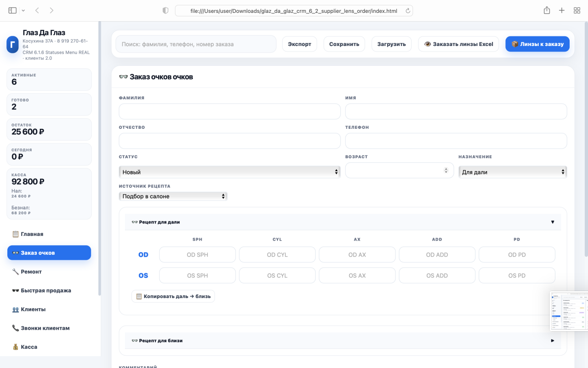The image size is (588, 368).
Task: Click Копировать даль → близь button
Action: [173, 296]
